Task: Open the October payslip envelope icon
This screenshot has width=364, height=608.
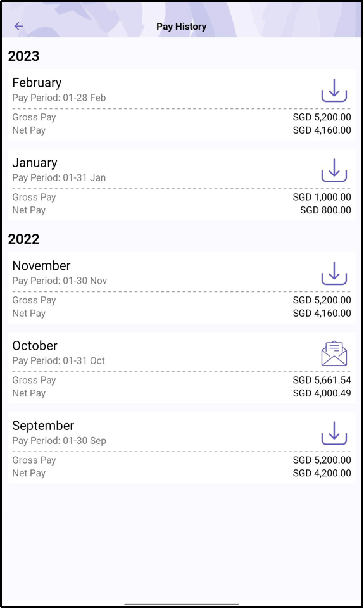Action: [334, 353]
